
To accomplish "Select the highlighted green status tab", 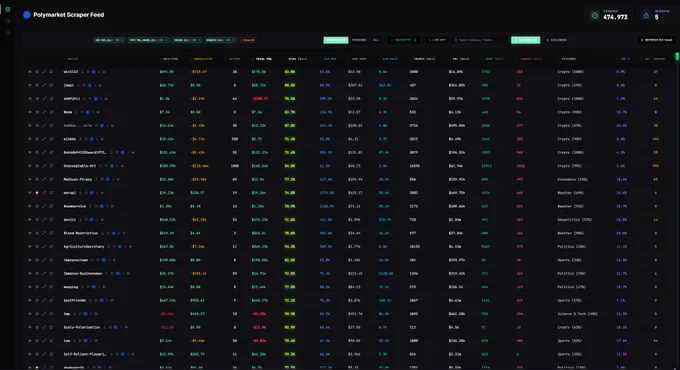I will click(x=336, y=40).
